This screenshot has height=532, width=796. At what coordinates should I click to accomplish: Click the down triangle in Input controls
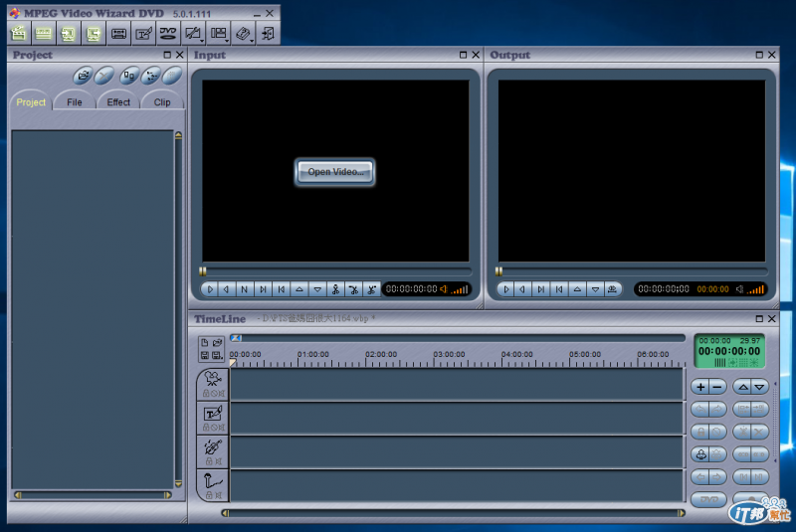pos(317,289)
